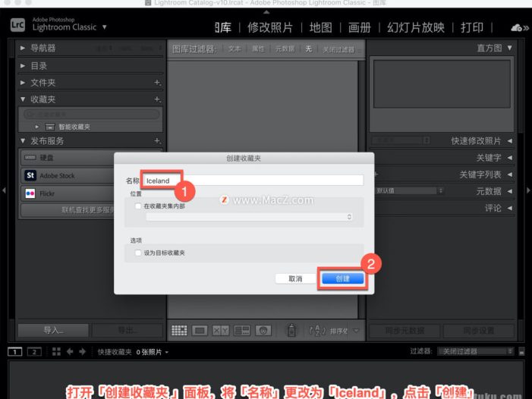The height and width of the screenshot is (399, 532).
Task: Add a new folder with plus icon
Action: (x=157, y=83)
